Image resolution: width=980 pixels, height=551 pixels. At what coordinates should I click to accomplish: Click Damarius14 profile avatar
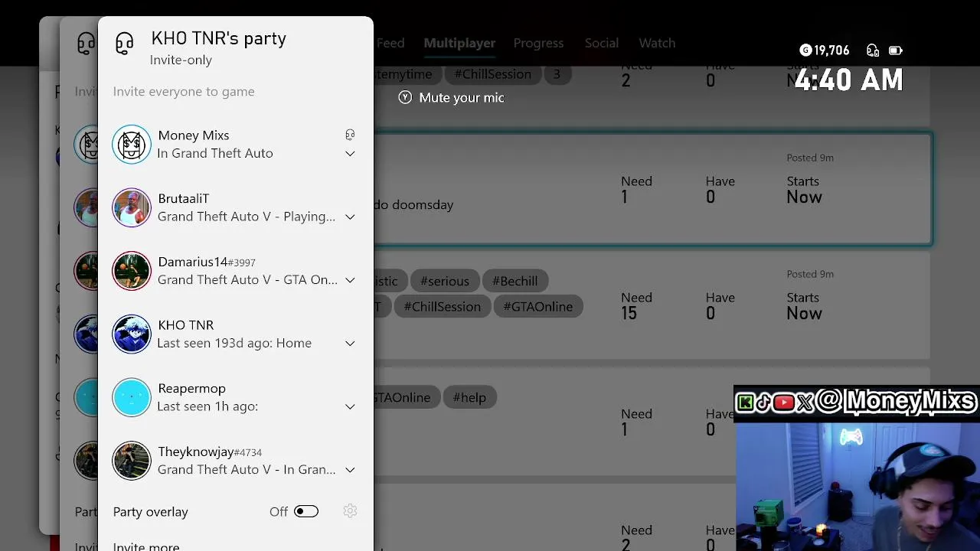pos(132,271)
